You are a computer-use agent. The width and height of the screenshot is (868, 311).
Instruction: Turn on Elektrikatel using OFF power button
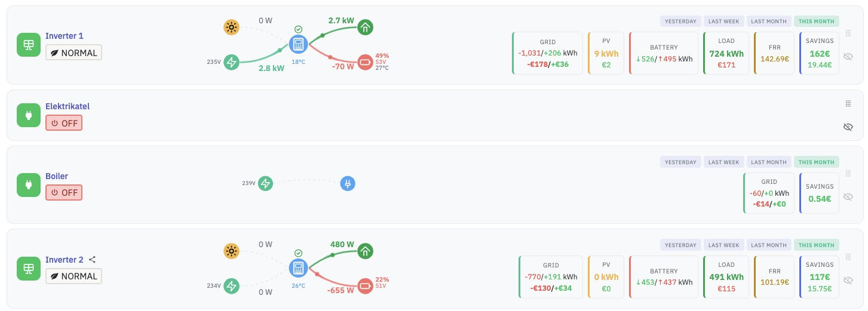pyautogui.click(x=64, y=123)
